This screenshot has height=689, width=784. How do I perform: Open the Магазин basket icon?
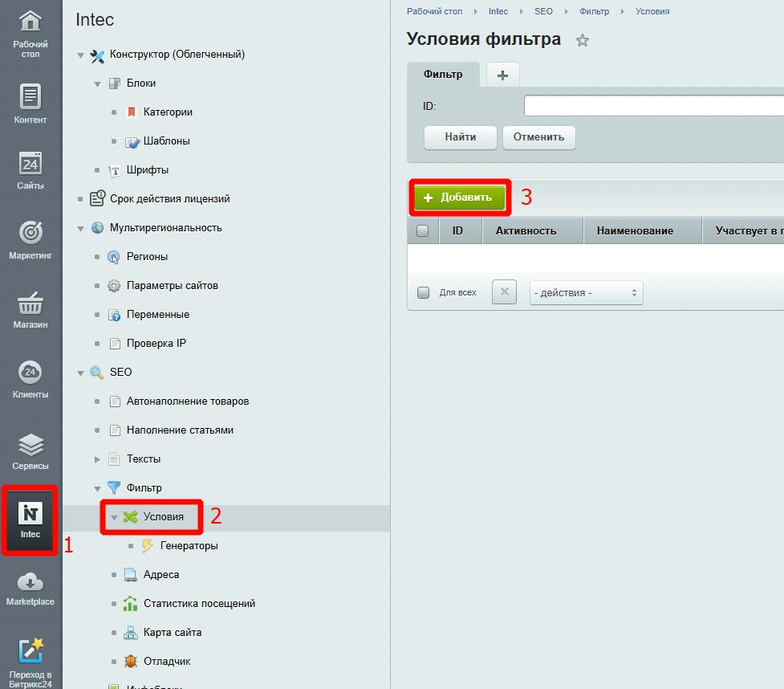coord(30,305)
